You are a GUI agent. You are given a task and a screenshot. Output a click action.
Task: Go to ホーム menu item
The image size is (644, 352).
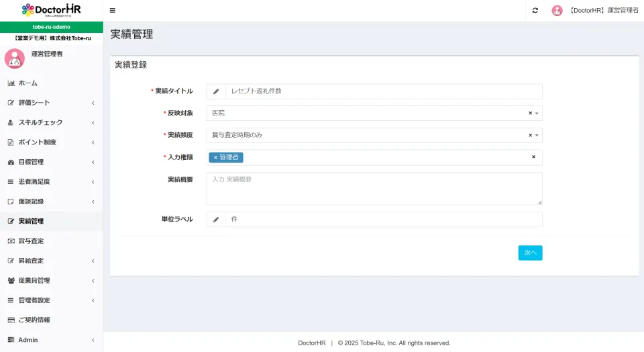52,83
